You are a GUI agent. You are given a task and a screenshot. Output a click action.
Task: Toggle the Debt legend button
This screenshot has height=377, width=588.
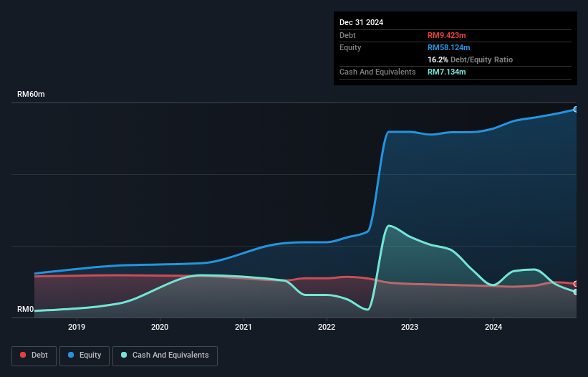pyautogui.click(x=34, y=355)
